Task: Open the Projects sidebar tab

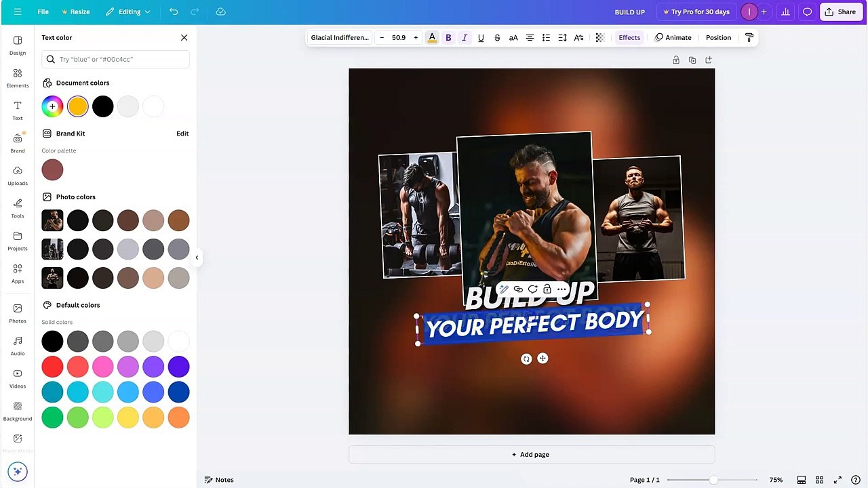Action: pos(18,241)
